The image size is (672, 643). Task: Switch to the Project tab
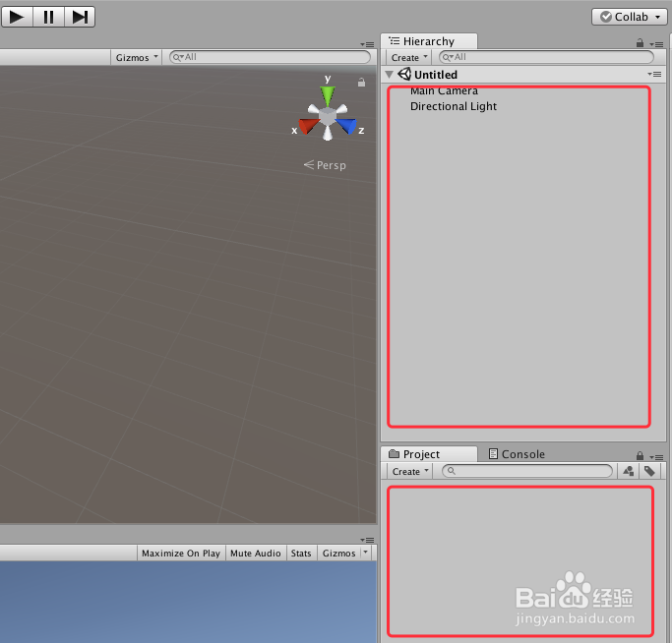point(429,454)
